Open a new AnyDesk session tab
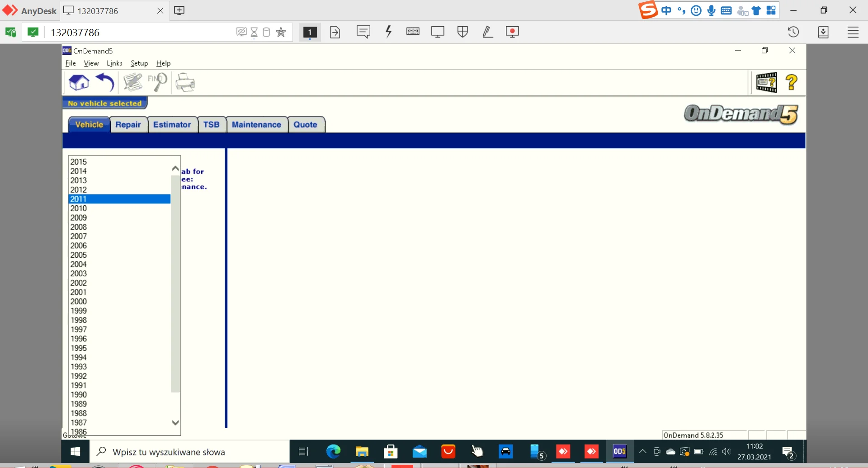The width and height of the screenshot is (868, 468). 179,11
